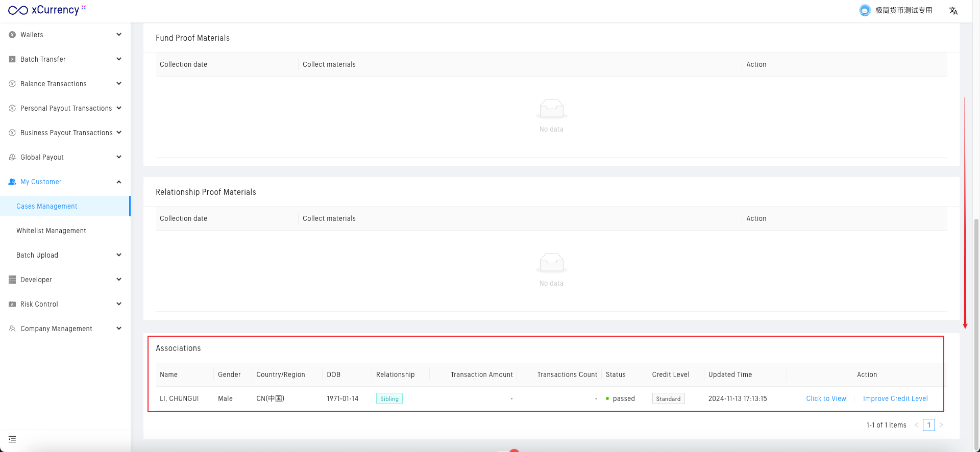
Task: Click the DOB value 1971-01-14
Action: click(342, 399)
